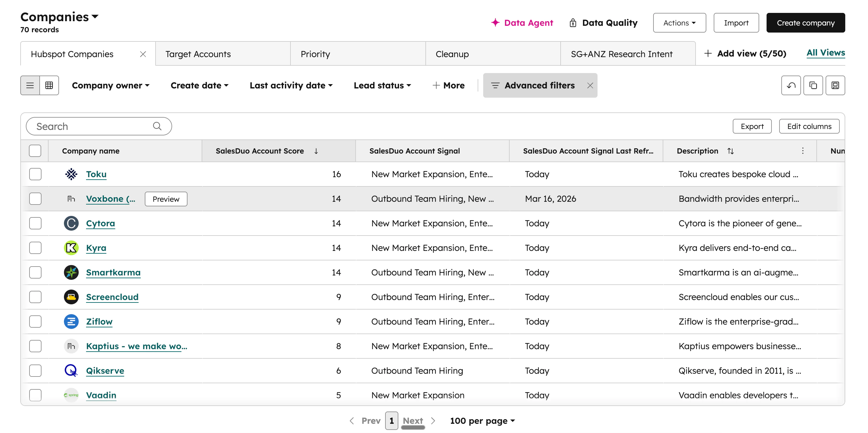Image resolution: width=868 pixels, height=433 pixels.
Task: Select all rows with header checkbox
Action: click(x=35, y=151)
